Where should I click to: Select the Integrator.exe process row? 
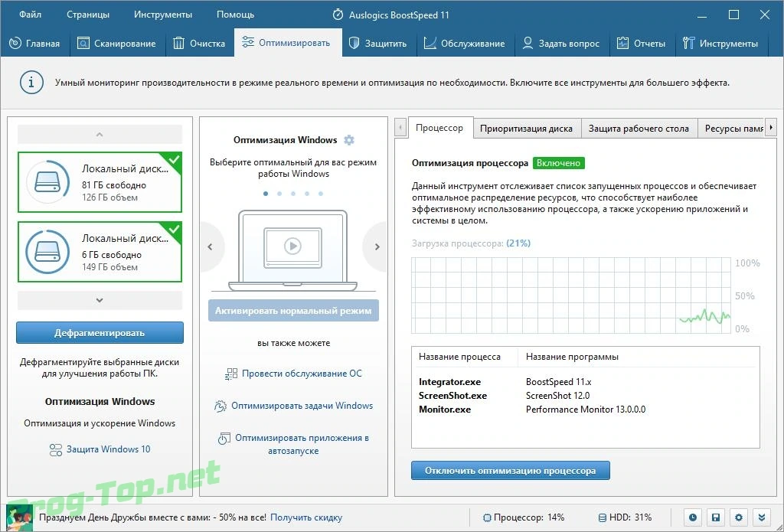click(585, 382)
